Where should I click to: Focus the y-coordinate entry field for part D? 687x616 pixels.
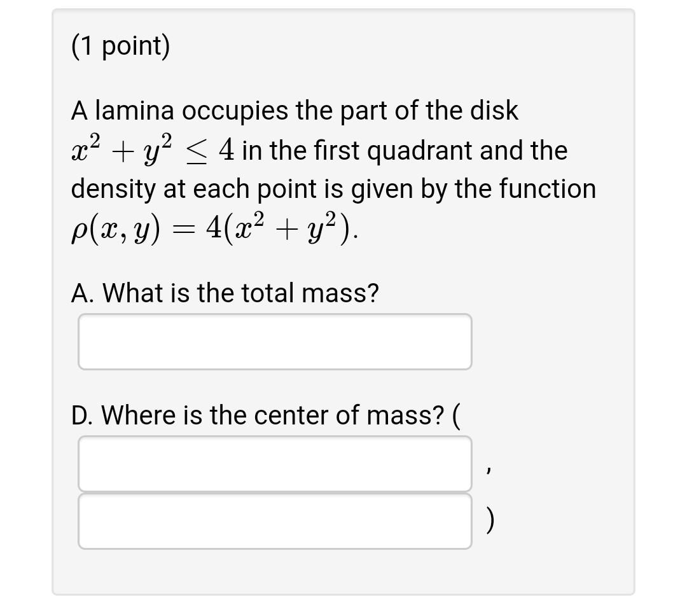(x=274, y=521)
